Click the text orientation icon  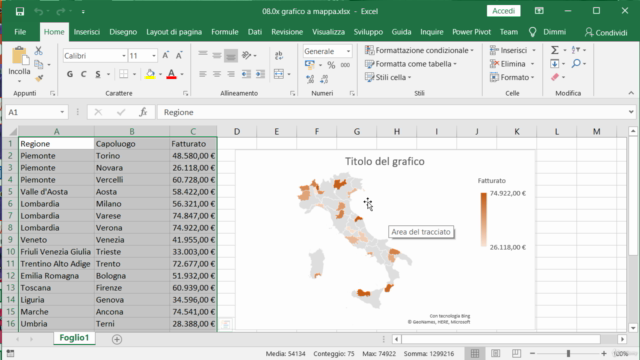click(247, 55)
